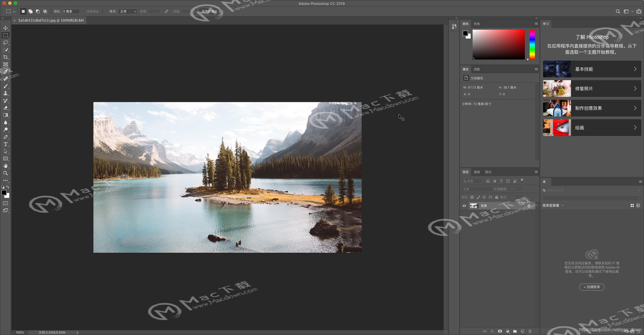
Task: Click the delete layer trash icon
Action: click(530, 331)
